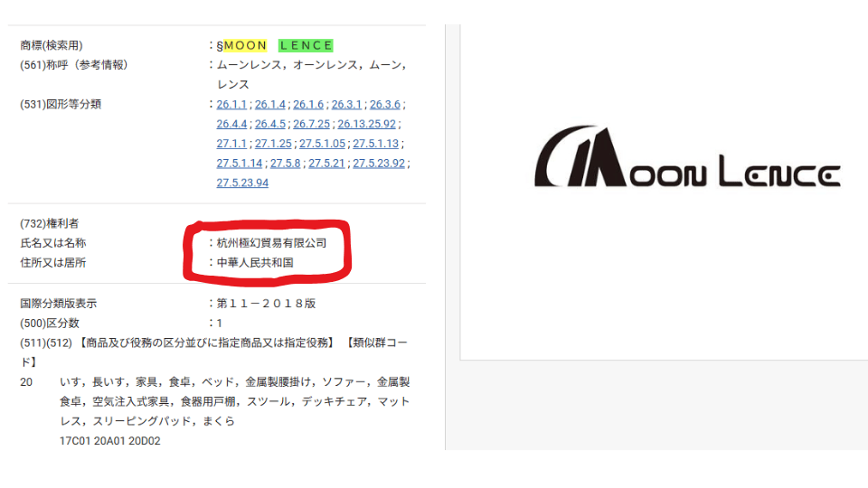Open figure classification link 27.1.1
The image size is (868, 488).
(231, 144)
